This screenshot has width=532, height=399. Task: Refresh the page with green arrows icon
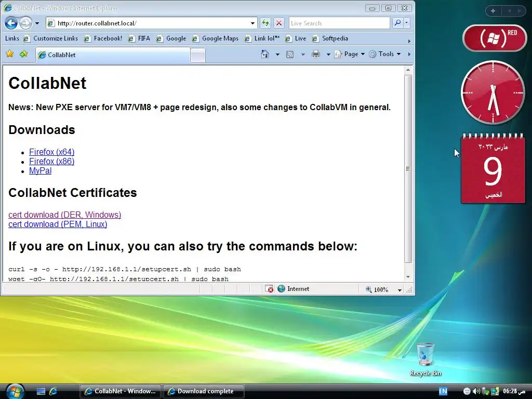(265, 23)
